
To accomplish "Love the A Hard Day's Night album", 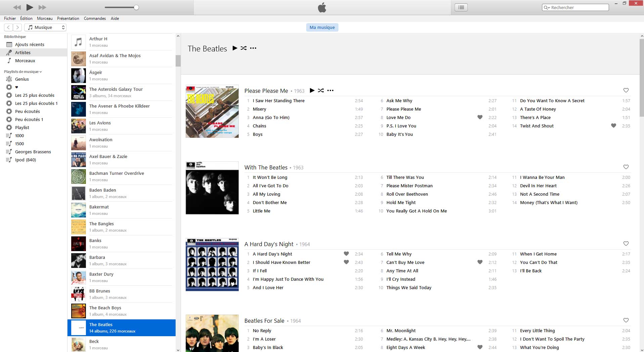I will (x=626, y=243).
